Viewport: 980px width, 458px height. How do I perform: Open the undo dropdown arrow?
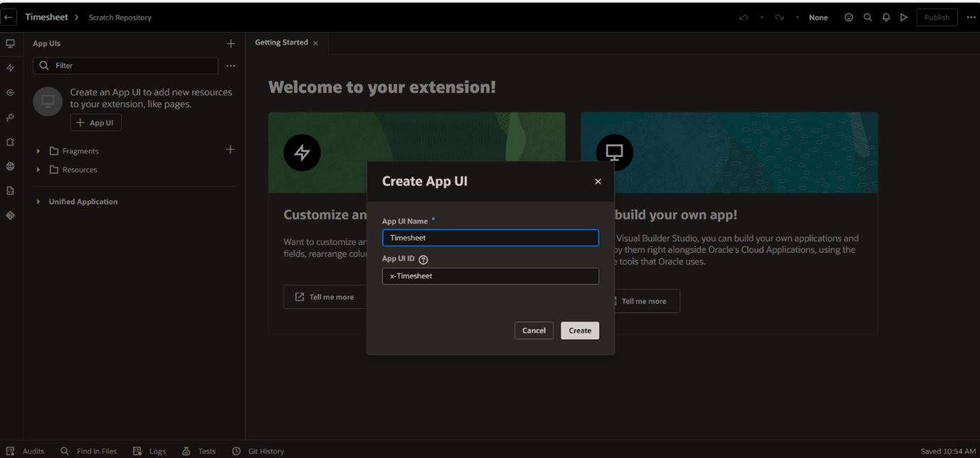tap(761, 18)
